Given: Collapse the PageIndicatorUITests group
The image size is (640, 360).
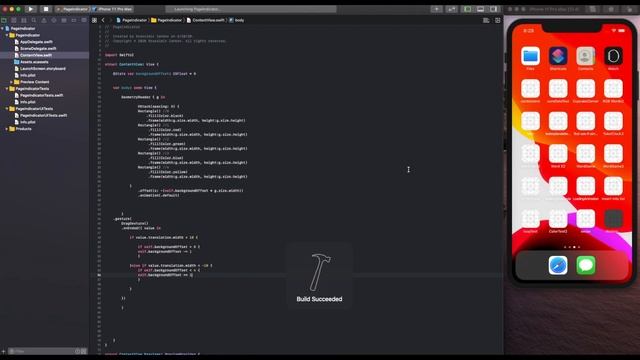Looking at the screenshot, I should (7, 109).
